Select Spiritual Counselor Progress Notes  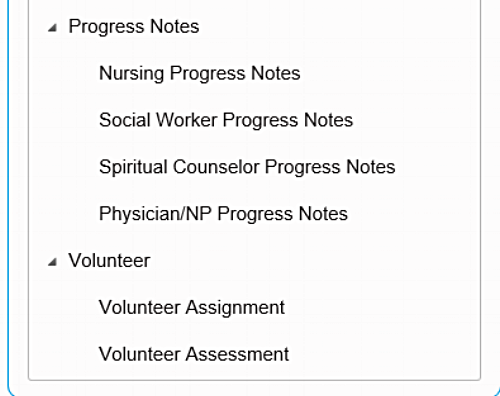tap(247, 167)
